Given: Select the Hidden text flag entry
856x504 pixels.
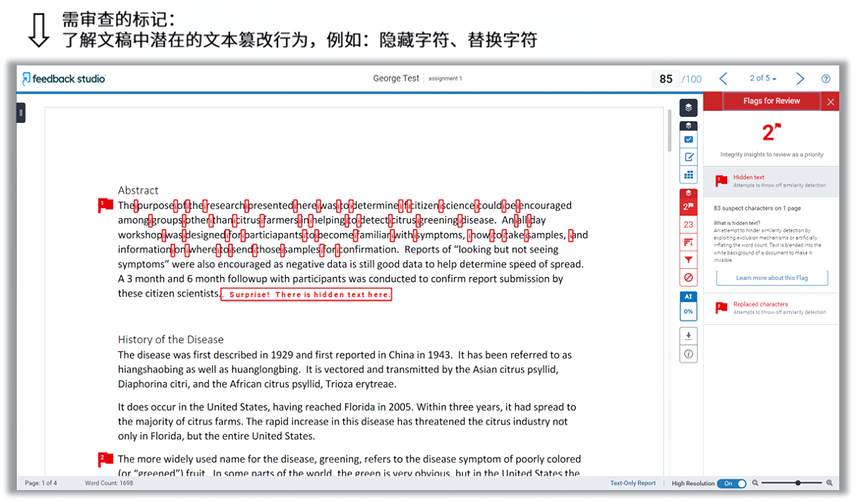Looking at the screenshot, I should 771,181.
